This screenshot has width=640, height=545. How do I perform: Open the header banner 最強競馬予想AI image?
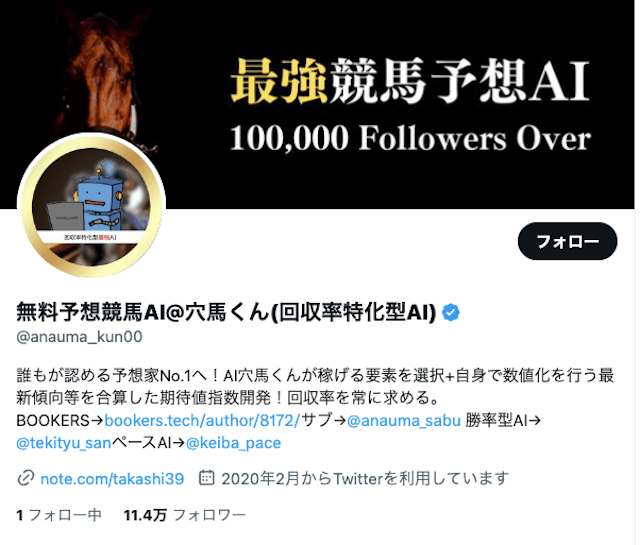click(x=318, y=105)
